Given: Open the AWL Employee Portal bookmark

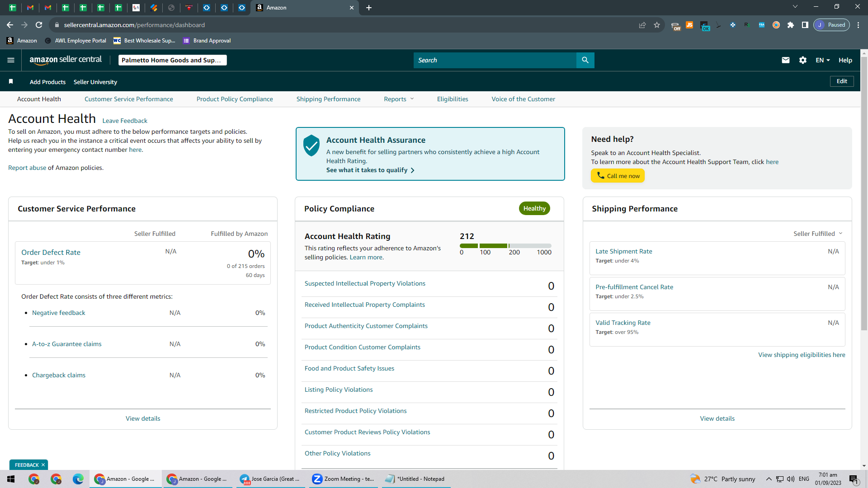Looking at the screenshot, I should pos(76,41).
